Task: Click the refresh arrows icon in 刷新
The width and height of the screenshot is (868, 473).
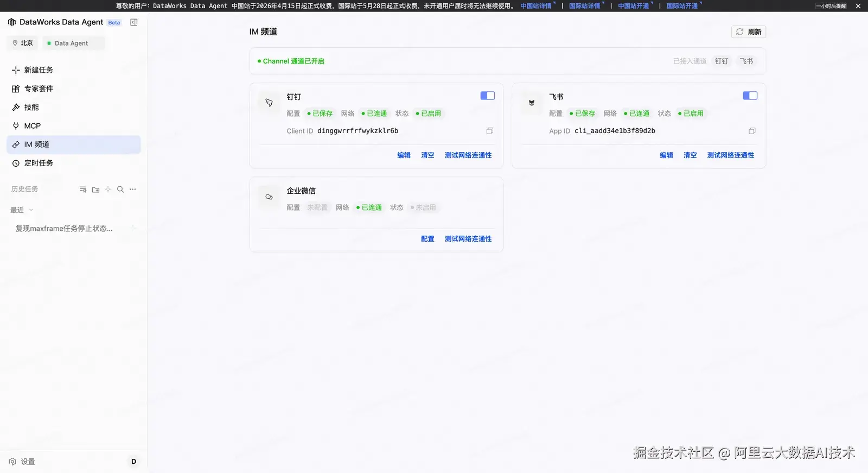Action: pyautogui.click(x=739, y=32)
